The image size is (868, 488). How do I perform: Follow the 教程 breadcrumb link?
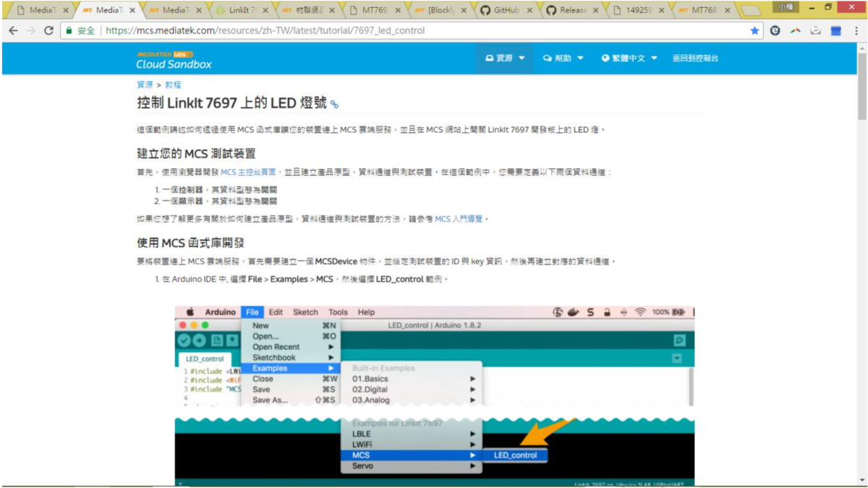coord(173,85)
